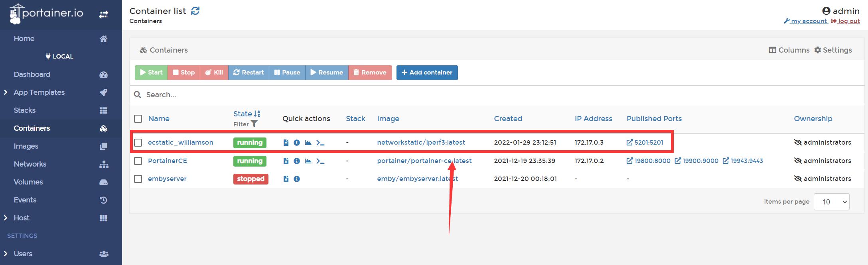Screen dimensions: 868x265
Task: Open inspect info icon for PortainerCE
Action: 297,161
